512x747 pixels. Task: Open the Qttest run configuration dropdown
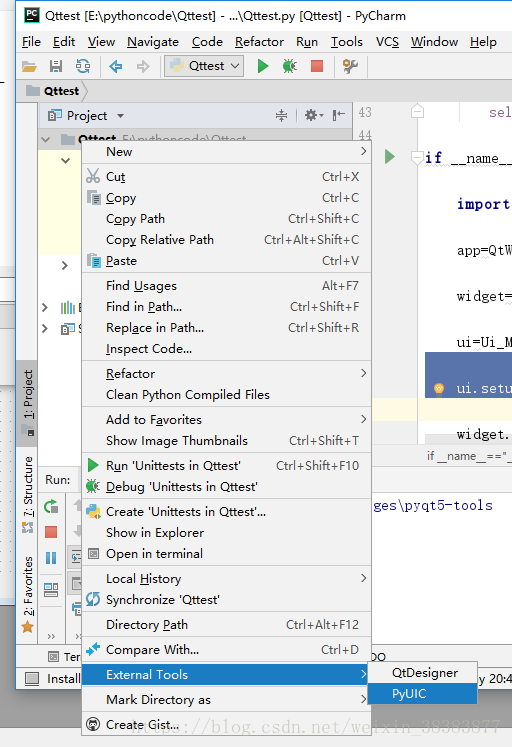[x=204, y=66]
